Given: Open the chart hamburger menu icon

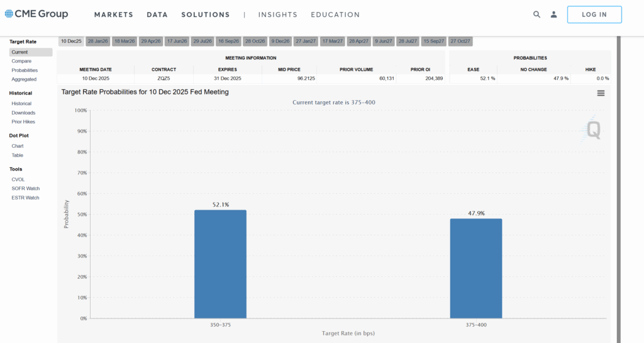Looking at the screenshot, I should [x=601, y=93].
